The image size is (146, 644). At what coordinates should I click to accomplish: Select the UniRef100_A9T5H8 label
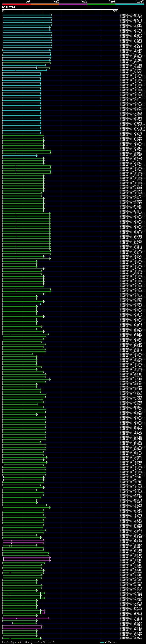click(131, 60)
